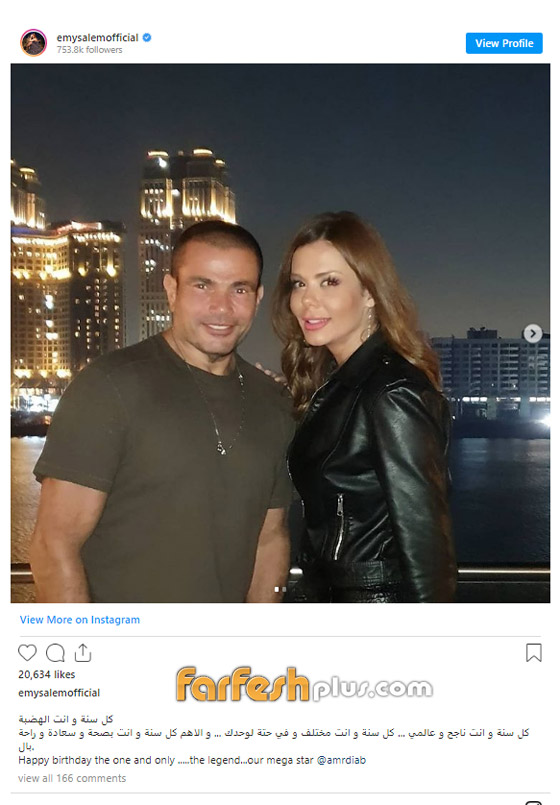Advance to next photo arrow
The height and width of the screenshot is (805, 560).
pyautogui.click(x=533, y=334)
